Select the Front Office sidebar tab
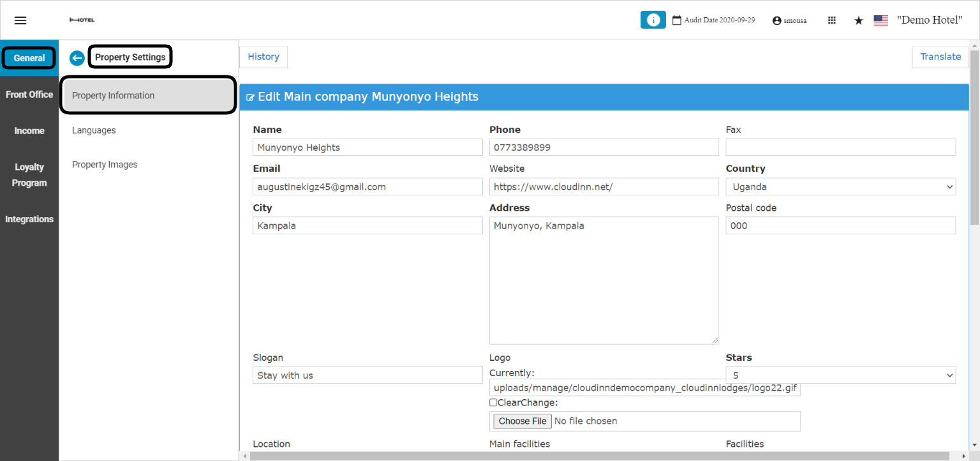This screenshot has width=980, height=461. coord(29,94)
